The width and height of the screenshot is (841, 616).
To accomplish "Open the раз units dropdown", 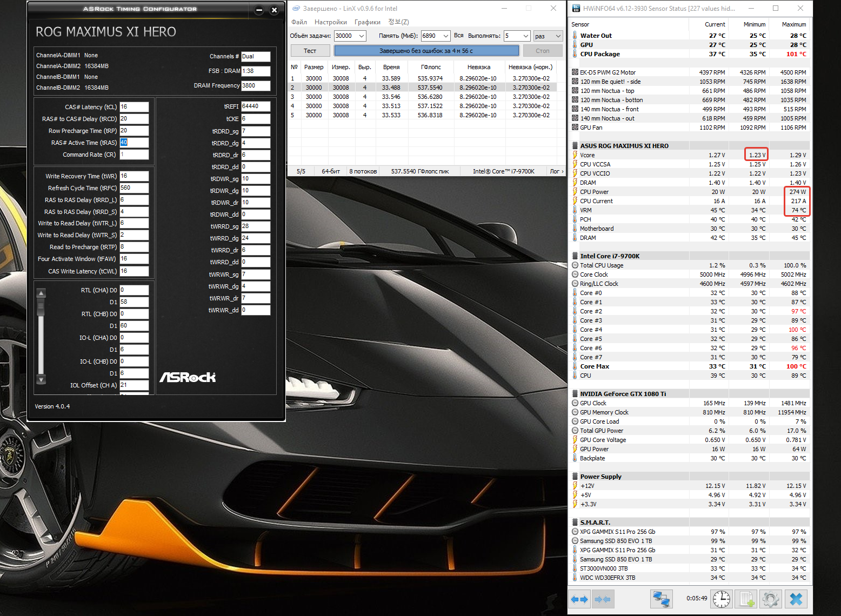I will [x=558, y=36].
